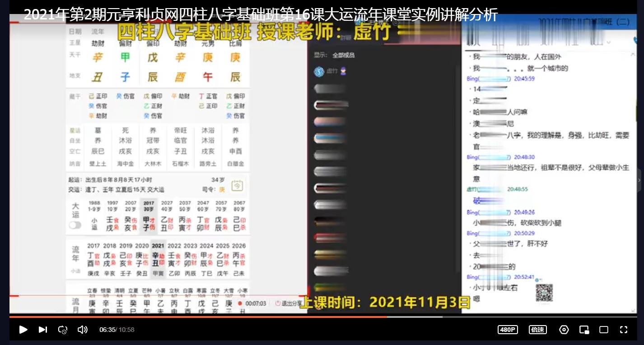
Task: Select the 2026 丙午 流年 column
Action: coord(239,259)
